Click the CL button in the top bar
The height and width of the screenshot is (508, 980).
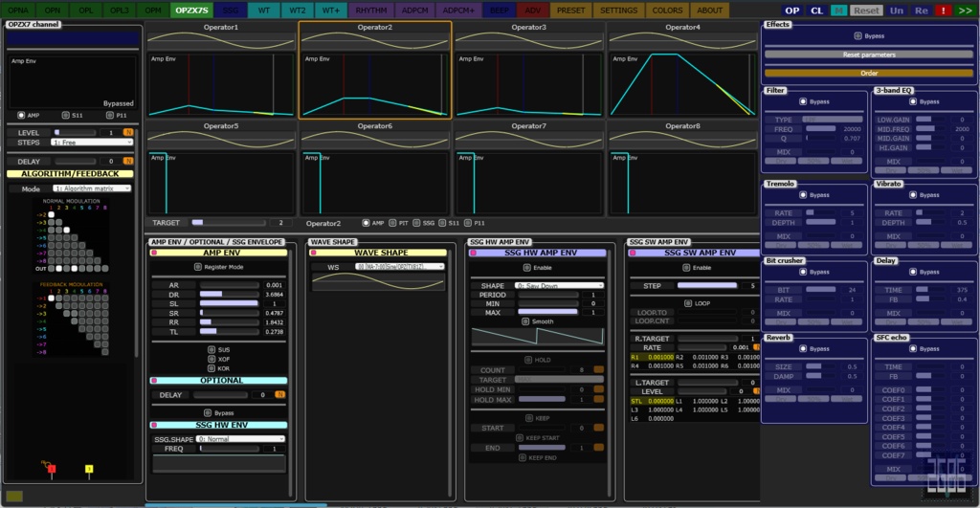coord(816,11)
